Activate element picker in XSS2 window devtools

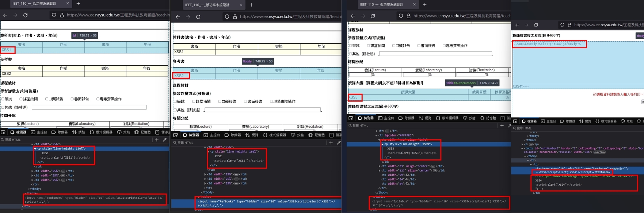coord(176,135)
